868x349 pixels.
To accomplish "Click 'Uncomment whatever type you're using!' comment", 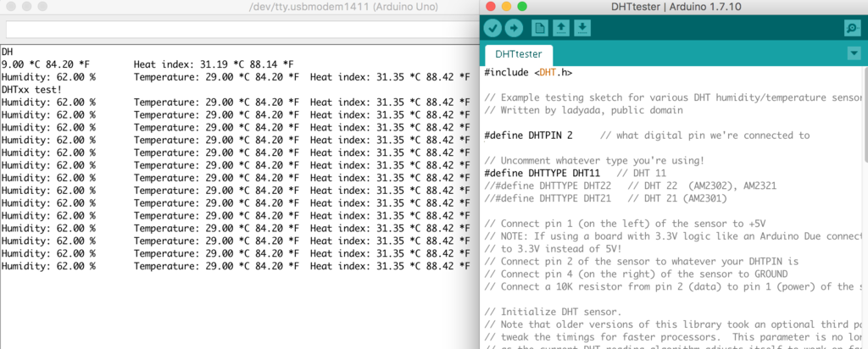I will tap(594, 161).
